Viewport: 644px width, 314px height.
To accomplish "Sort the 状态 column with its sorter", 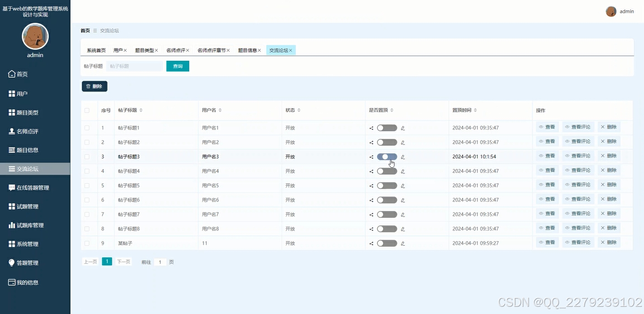I will point(298,110).
